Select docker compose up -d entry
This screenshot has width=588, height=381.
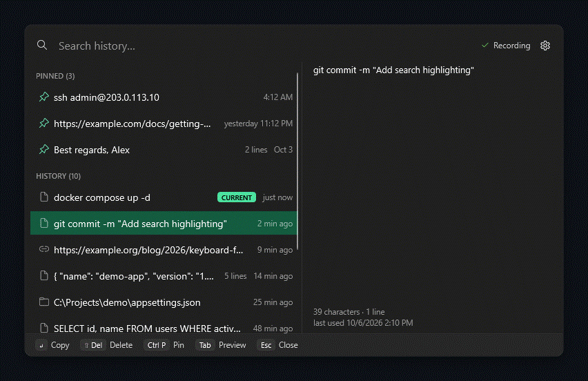pos(164,197)
